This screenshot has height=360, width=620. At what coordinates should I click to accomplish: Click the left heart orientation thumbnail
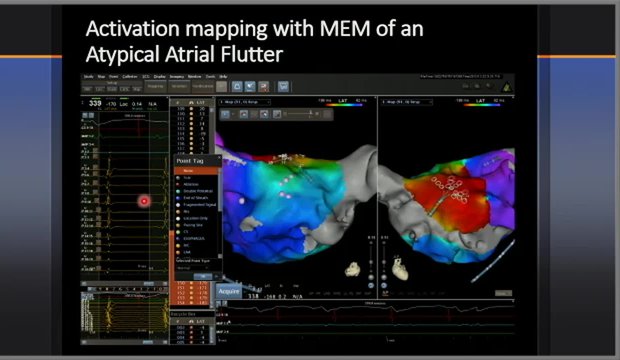click(x=353, y=270)
